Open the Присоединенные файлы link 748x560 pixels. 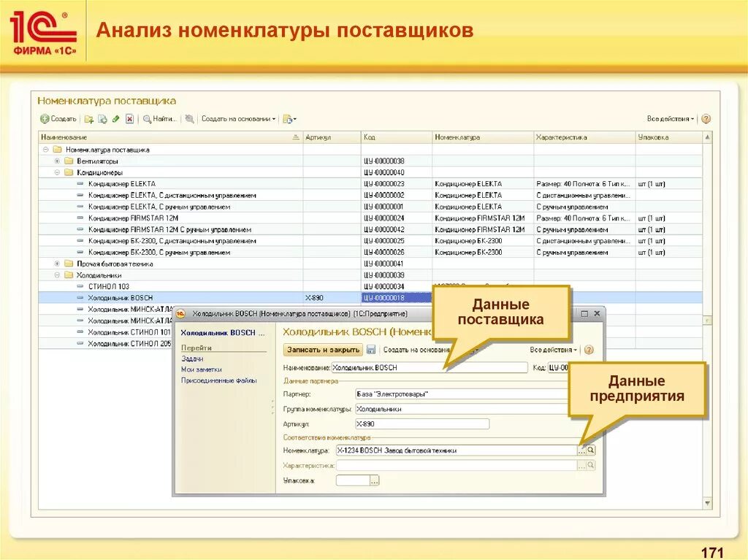click(219, 380)
